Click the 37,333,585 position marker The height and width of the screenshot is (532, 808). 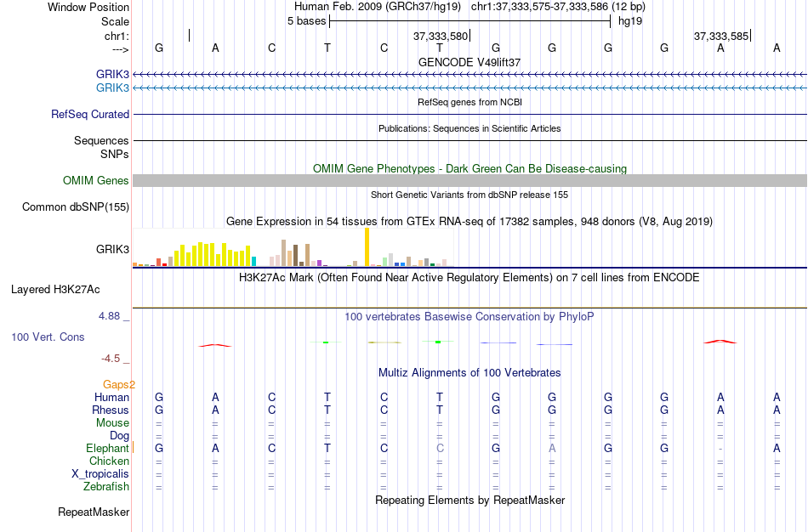[x=721, y=36]
